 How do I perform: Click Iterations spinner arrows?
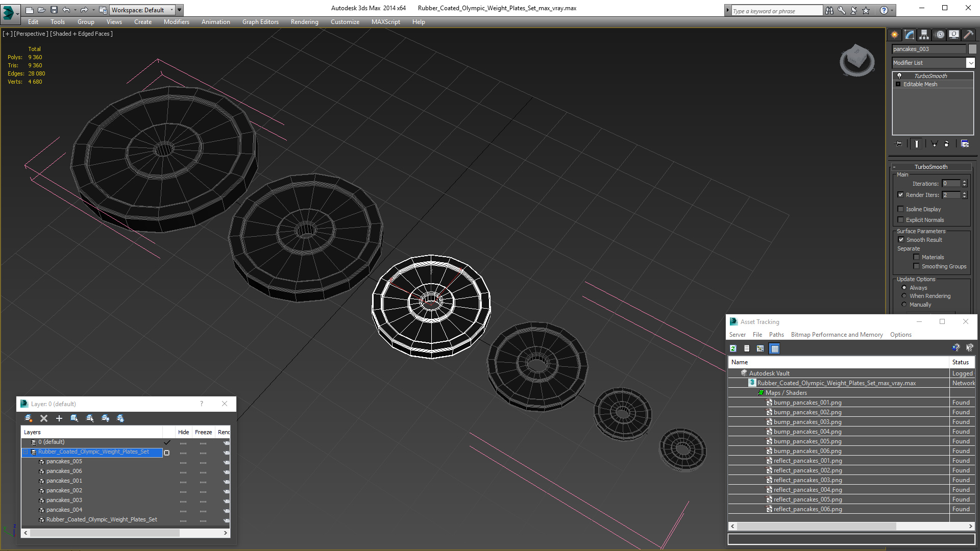click(964, 184)
